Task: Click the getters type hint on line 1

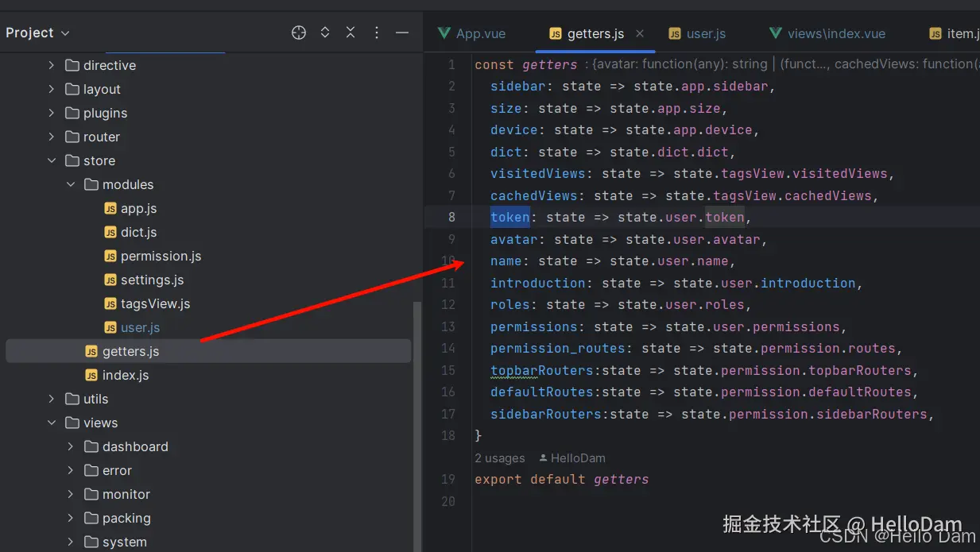Action: (782, 64)
